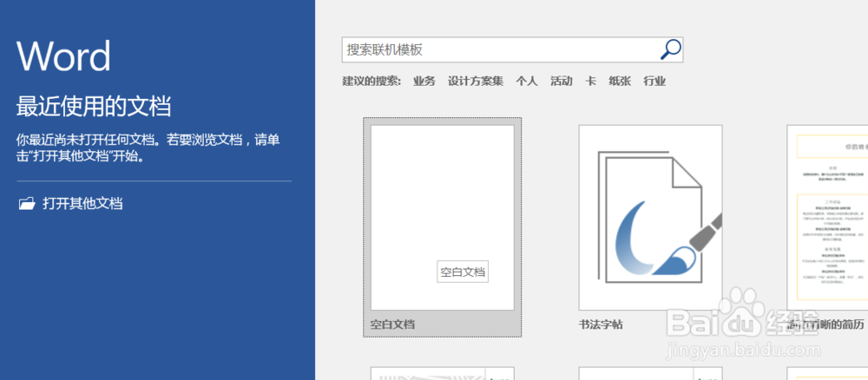This screenshot has width=868, height=380.
Task: Select suggested search 业务
Action: click(x=424, y=82)
